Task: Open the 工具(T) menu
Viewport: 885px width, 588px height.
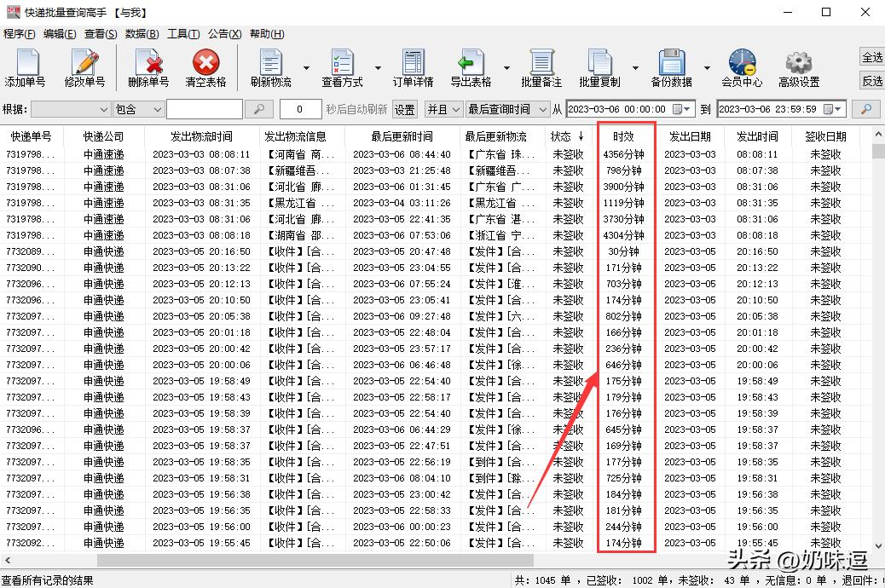Action: click(x=183, y=34)
